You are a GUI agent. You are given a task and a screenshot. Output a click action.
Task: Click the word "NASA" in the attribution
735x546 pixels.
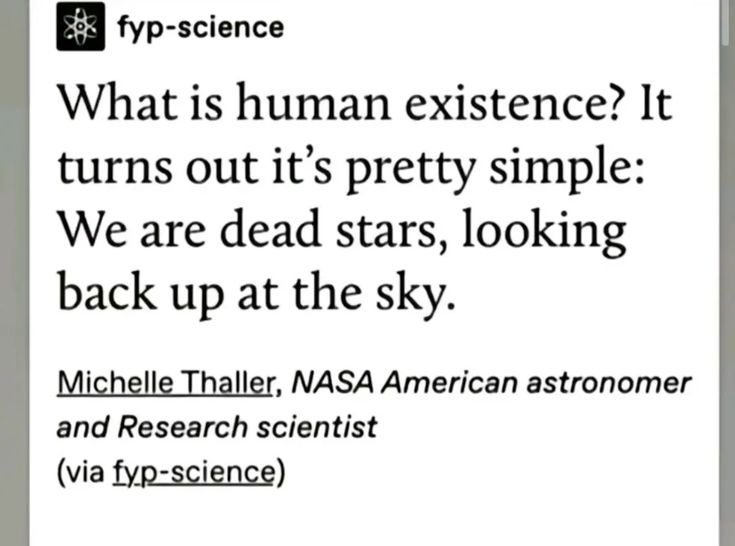click(x=338, y=383)
